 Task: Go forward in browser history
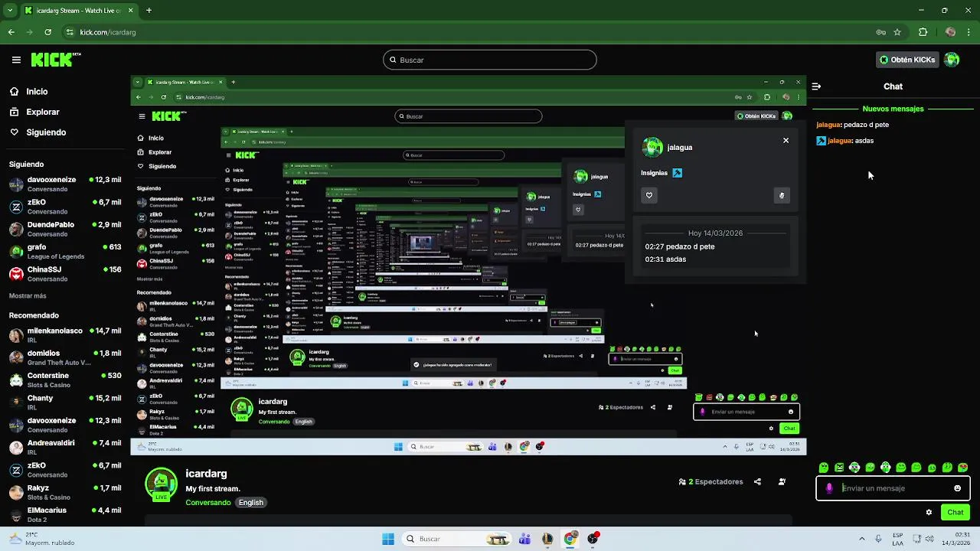(29, 32)
